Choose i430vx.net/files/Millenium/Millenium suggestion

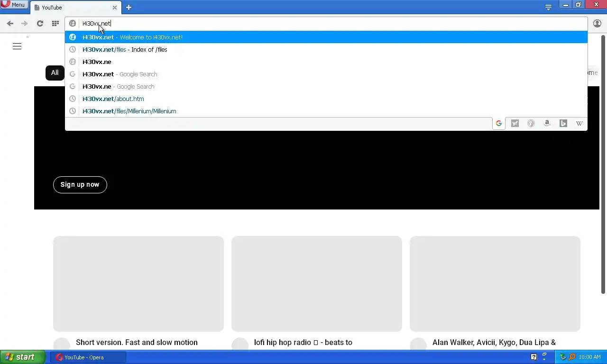coord(326,111)
